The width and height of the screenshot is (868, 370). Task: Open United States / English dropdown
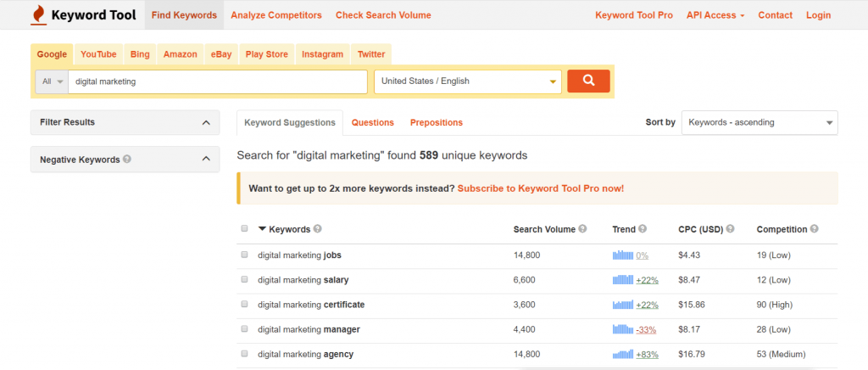(x=468, y=81)
